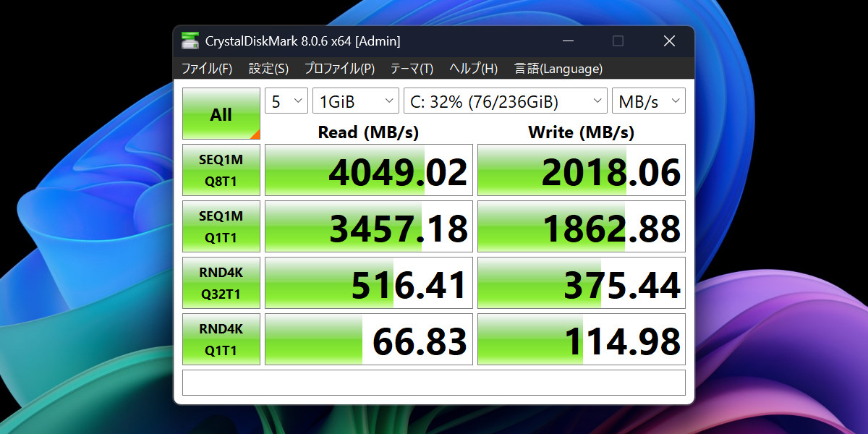This screenshot has height=434, width=868.
Task: Open the 設定(S) menu
Action: point(268,69)
